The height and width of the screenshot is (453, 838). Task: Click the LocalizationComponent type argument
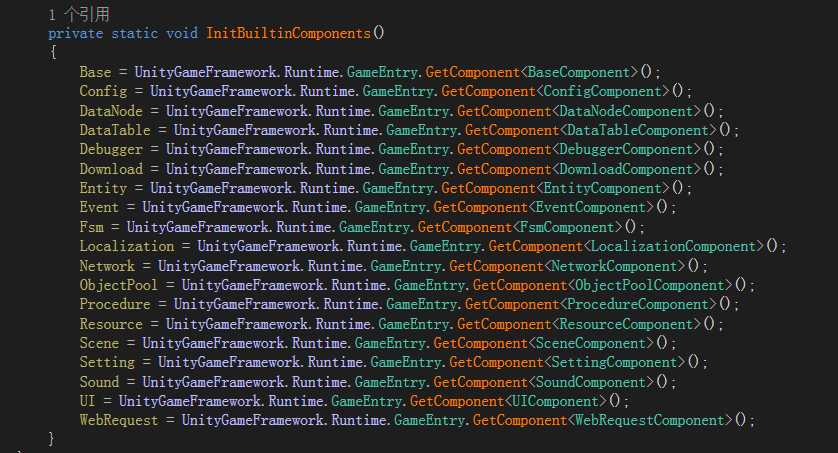[673, 246]
